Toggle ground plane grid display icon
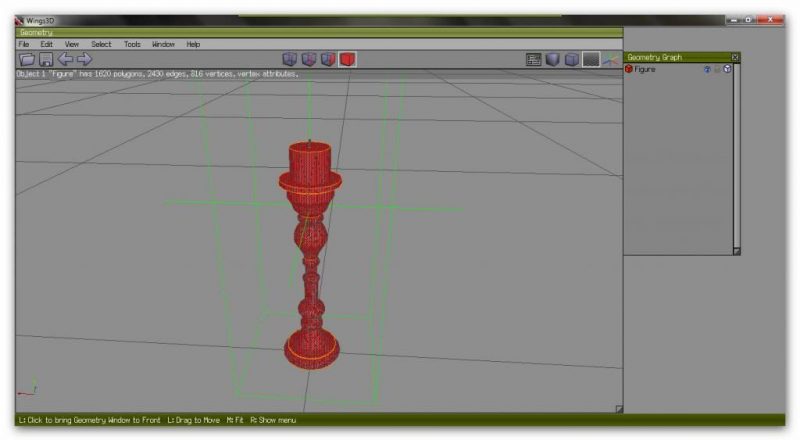 [591, 60]
